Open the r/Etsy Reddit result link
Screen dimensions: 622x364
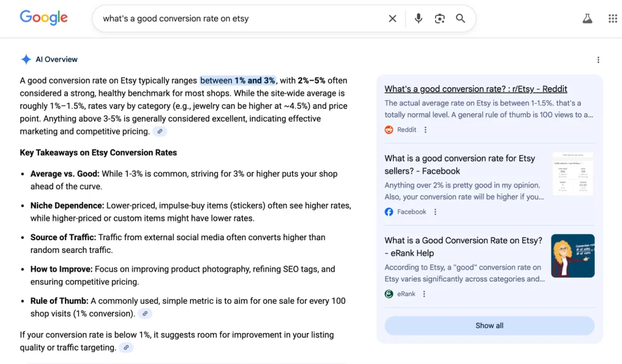pos(476,89)
